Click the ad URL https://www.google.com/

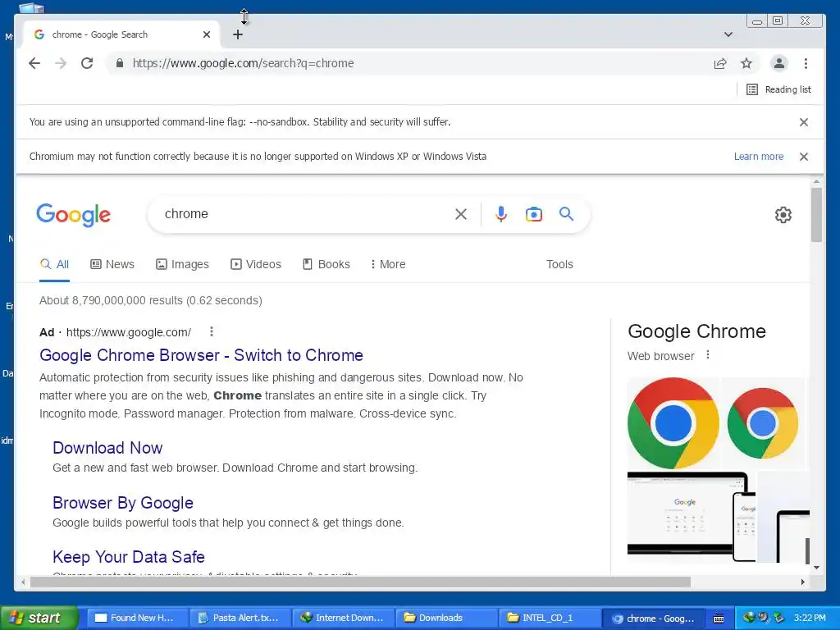click(x=129, y=332)
